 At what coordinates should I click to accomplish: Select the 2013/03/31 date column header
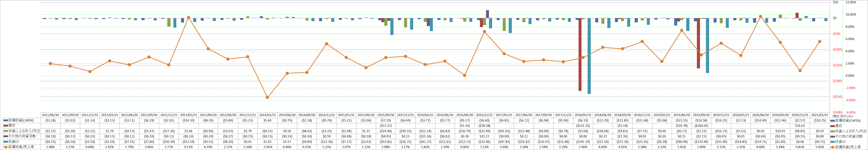(188, 115)
